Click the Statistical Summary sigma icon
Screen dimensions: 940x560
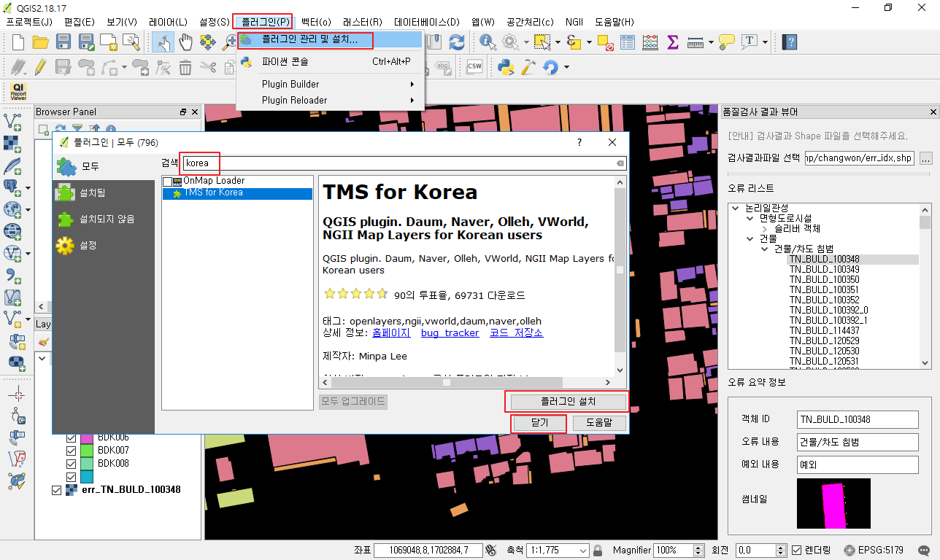pyautogui.click(x=672, y=42)
